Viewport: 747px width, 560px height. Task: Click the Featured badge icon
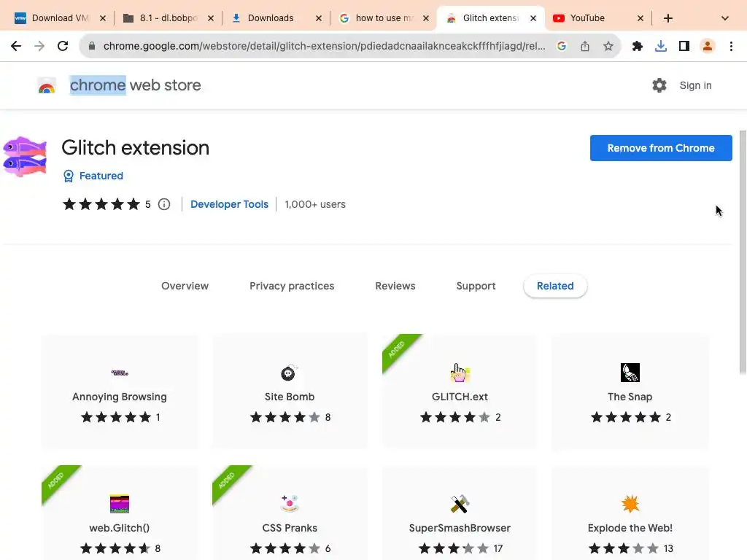[x=69, y=176]
